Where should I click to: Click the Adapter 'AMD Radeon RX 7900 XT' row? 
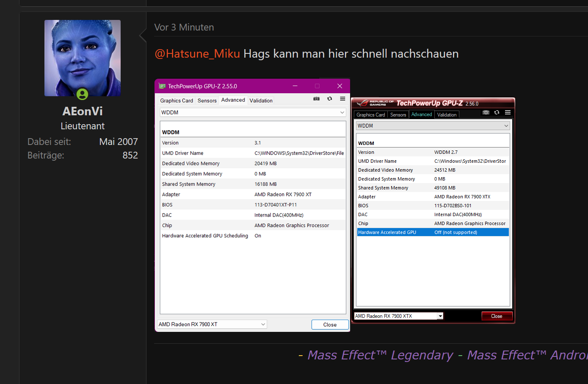(253, 195)
